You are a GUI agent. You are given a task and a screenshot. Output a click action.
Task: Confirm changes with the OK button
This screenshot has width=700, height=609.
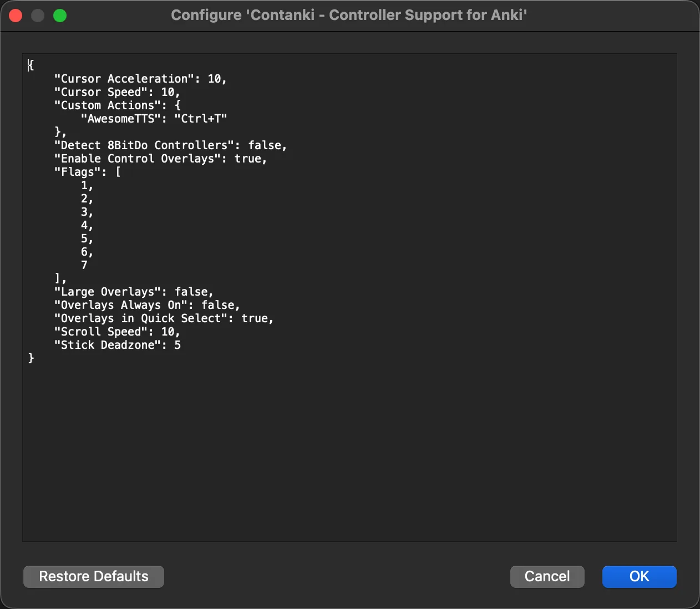(x=639, y=576)
